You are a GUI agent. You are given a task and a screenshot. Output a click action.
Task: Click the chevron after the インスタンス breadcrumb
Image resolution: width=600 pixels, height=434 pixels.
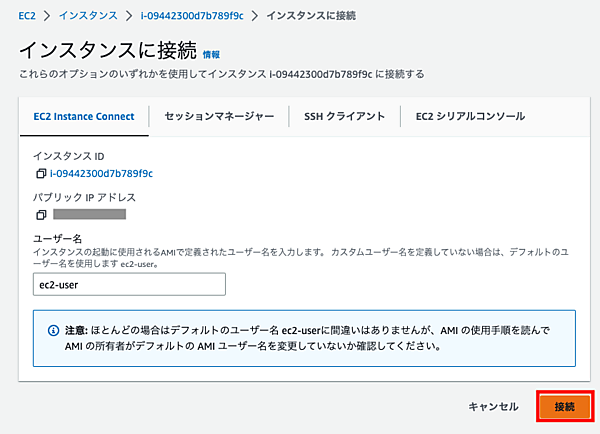(x=129, y=17)
